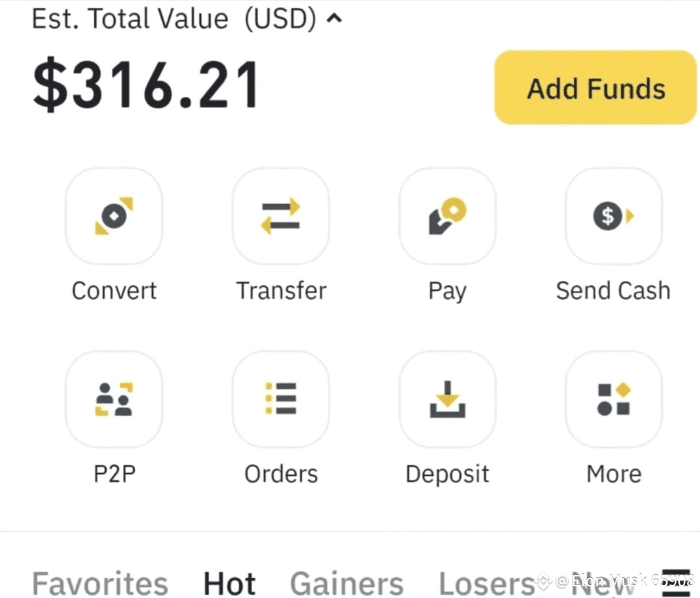Open the market list menu icon

click(x=675, y=580)
